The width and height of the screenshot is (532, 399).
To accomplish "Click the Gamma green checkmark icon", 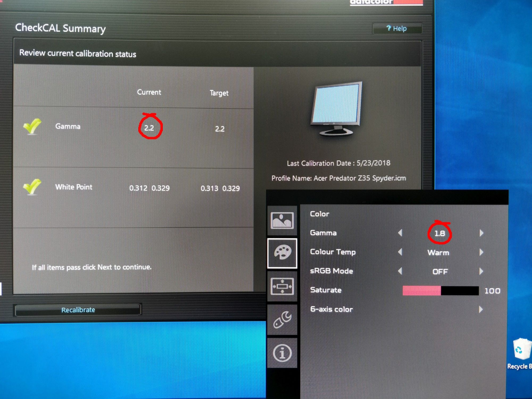I will [x=32, y=127].
